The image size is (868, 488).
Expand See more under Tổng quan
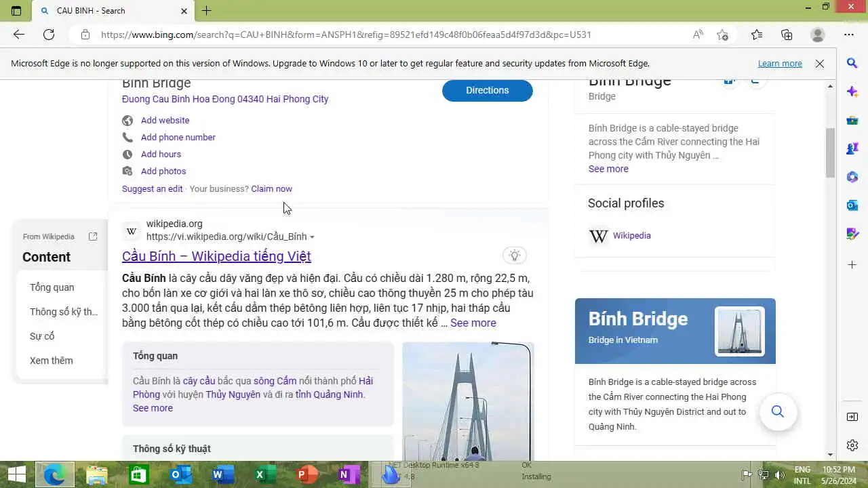[x=153, y=408]
